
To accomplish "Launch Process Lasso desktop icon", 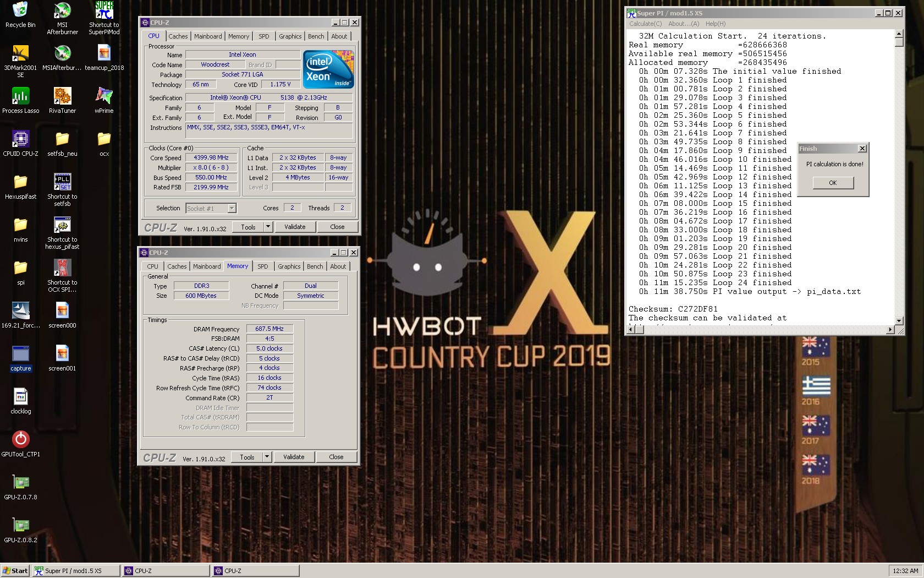I will [20, 100].
